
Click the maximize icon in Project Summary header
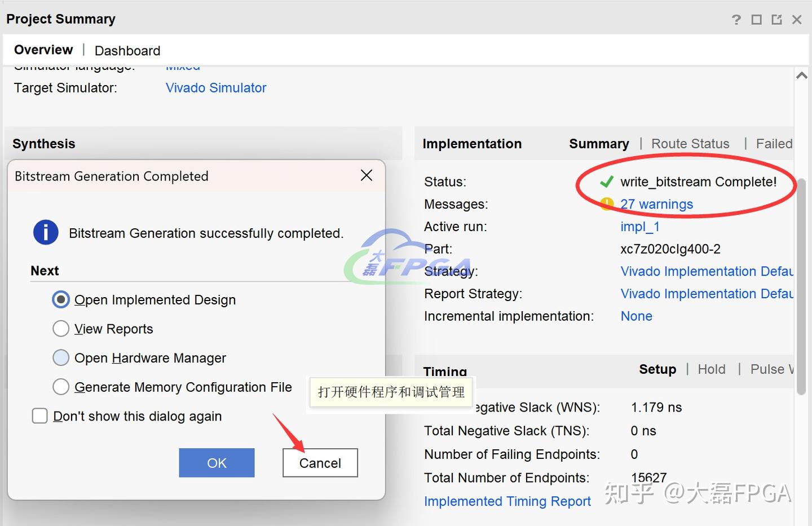coord(756,19)
